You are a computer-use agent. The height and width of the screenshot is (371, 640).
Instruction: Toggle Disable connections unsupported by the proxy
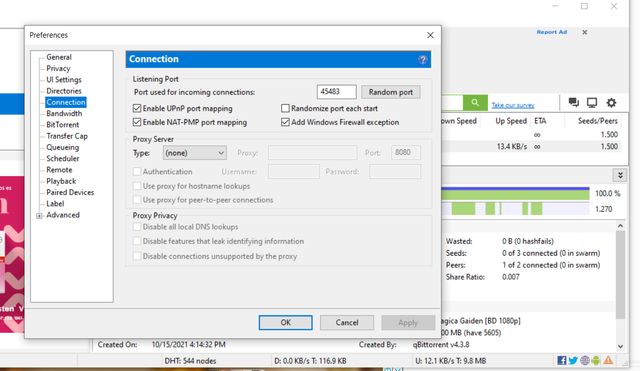[137, 256]
